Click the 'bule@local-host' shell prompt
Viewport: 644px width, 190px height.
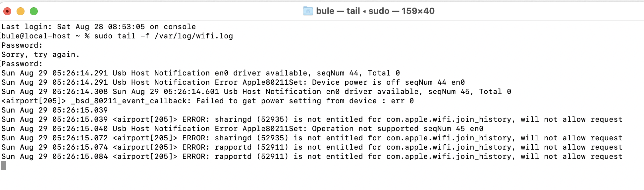36,36
